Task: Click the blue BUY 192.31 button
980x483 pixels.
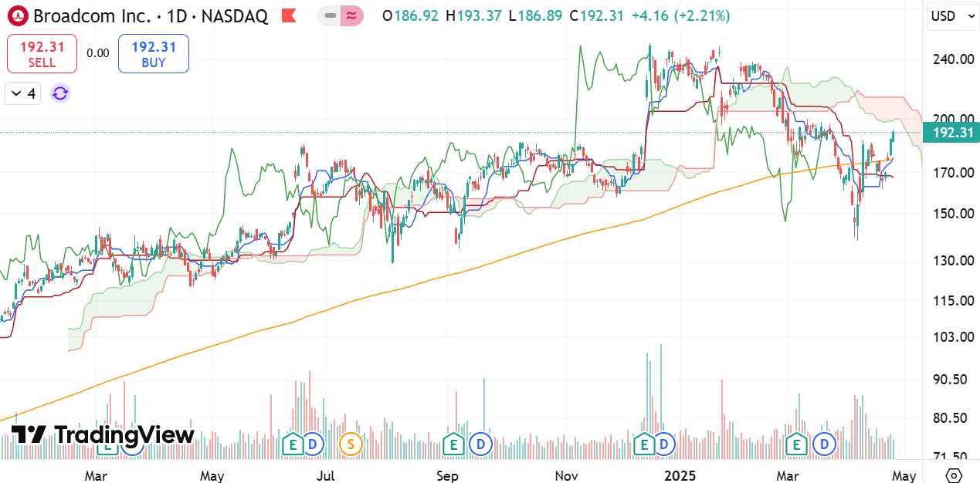Action: [x=154, y=54]
